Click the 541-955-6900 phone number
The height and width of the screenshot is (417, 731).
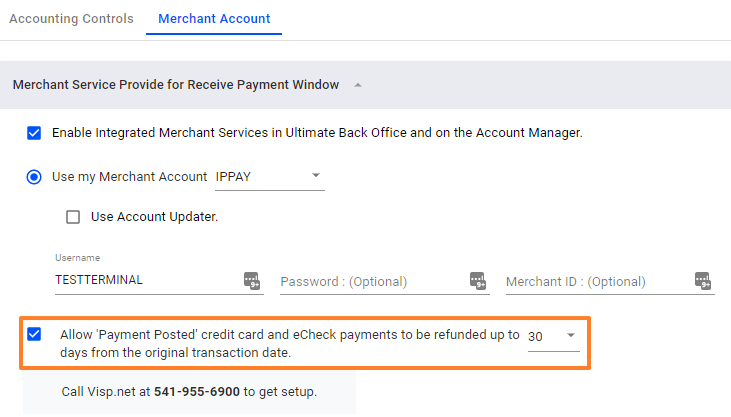[x=197, y=391]
